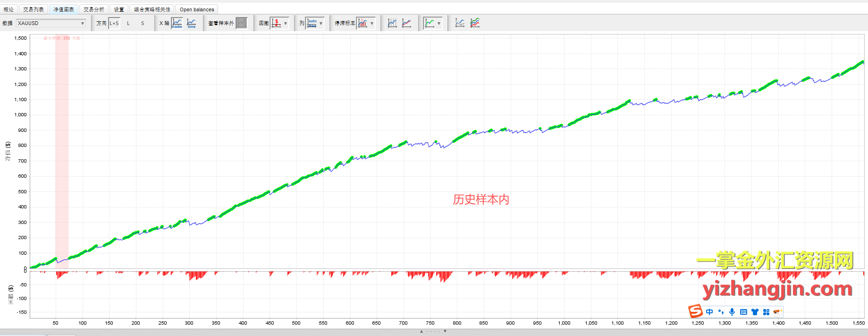Expand the 回撤 drawdown dropdown
The width and height of the screenshot is (868, 336).
286,23
